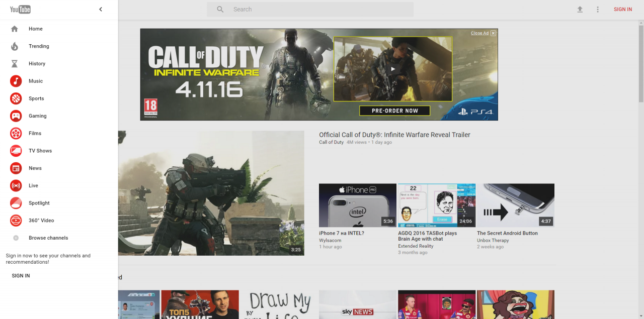Click inside the Search field

pos(317,10)
